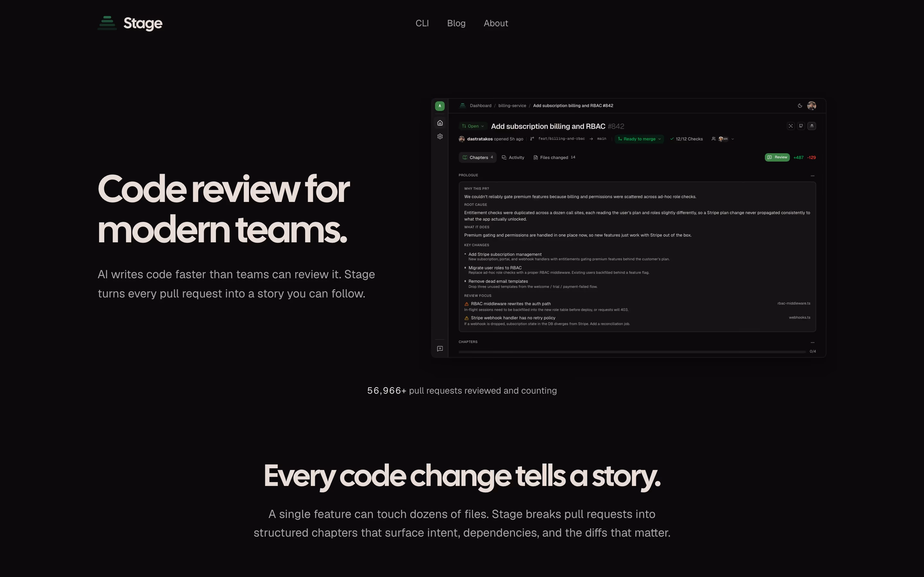Click the Stage stack icon button beside GitHub icon
The image size is (924, 577).
point(812,126)
